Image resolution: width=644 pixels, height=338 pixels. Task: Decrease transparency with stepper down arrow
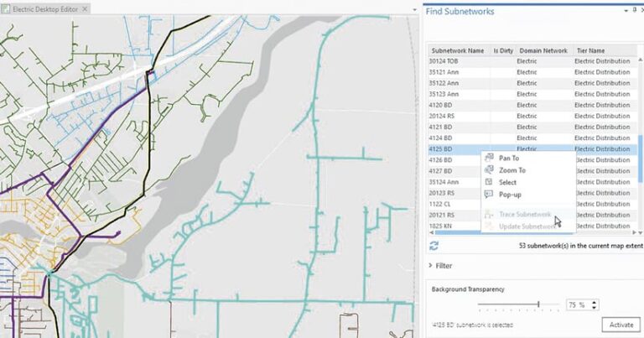point(594,307)
